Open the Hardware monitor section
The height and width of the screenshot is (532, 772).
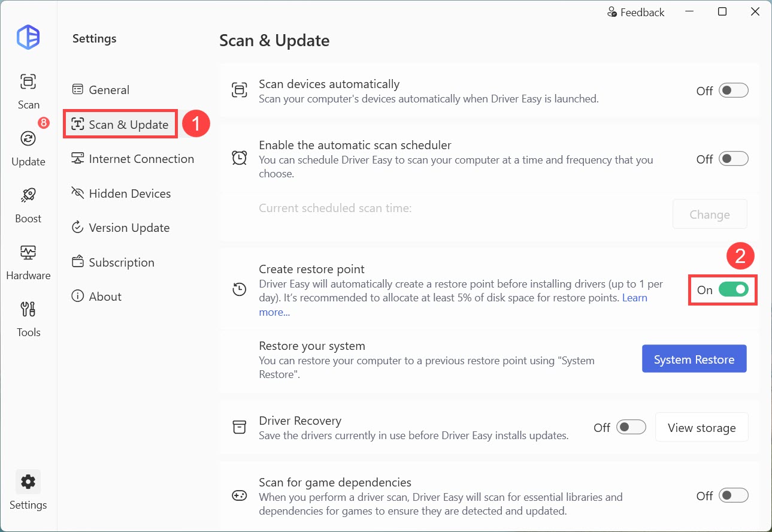coord(28,262)
